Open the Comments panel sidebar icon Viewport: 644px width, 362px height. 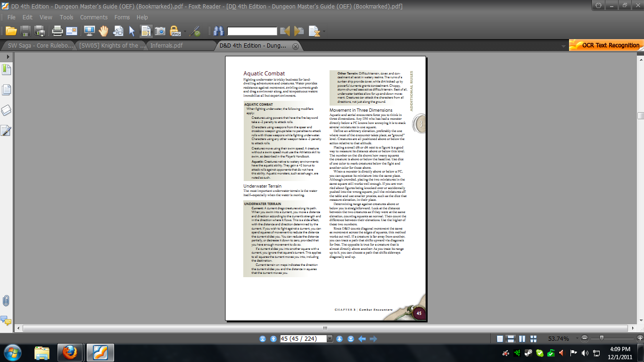pyautogui.click(x=6, y=321)
